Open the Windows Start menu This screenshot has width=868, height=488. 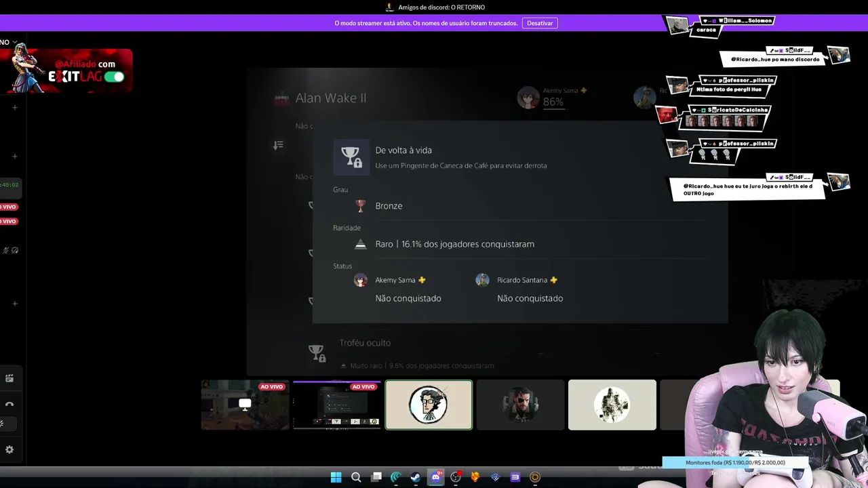(x=336, y=477)
